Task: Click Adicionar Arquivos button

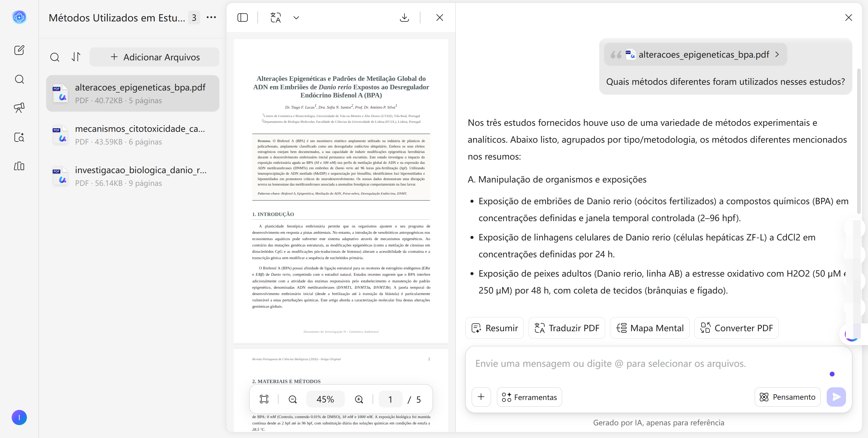Action: coord(154,57)
